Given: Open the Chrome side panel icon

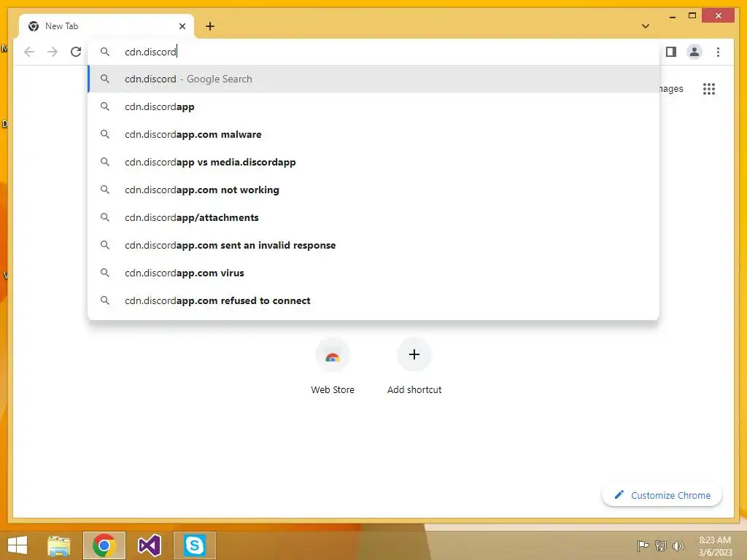Looking at the screenshot, I should (671, 52).
